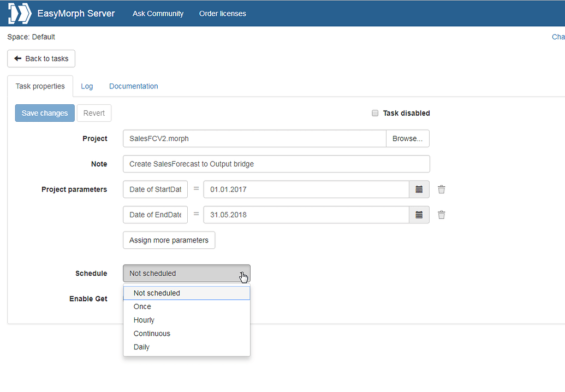Image resolution: width=565 pixels, height=392 pixels.
Task: Open calendar picker for Date of EndDate parameter
Action: click(x=419, y=215)
